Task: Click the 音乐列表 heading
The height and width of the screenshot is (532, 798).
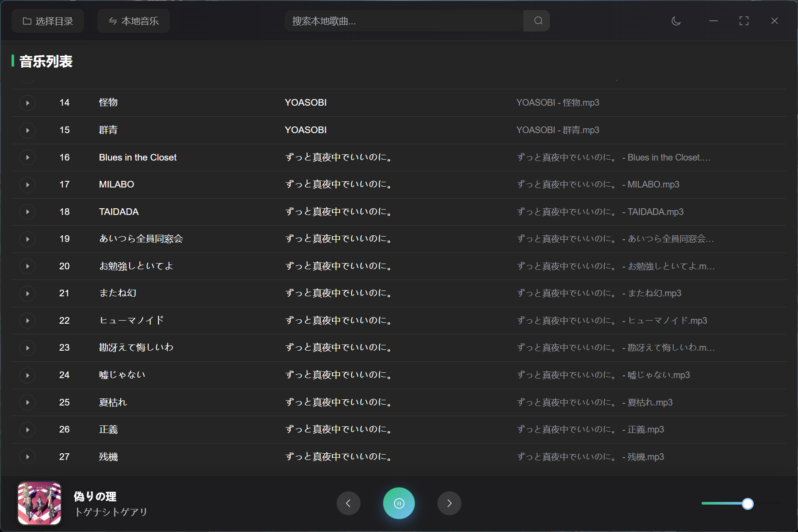Action: 46,61
